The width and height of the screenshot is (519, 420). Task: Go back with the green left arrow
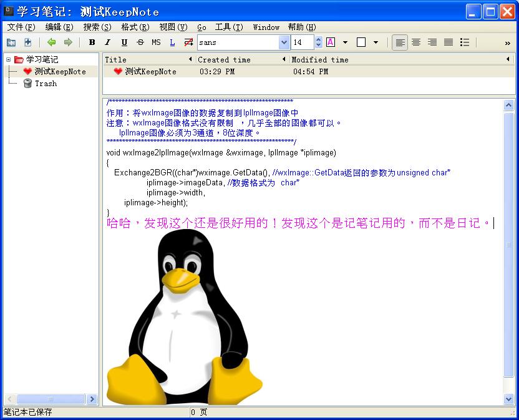point(51,42)
